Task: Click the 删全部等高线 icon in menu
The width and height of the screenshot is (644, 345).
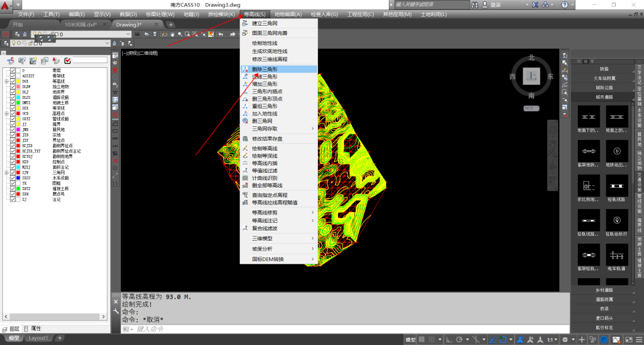Action: coord(245,185)
